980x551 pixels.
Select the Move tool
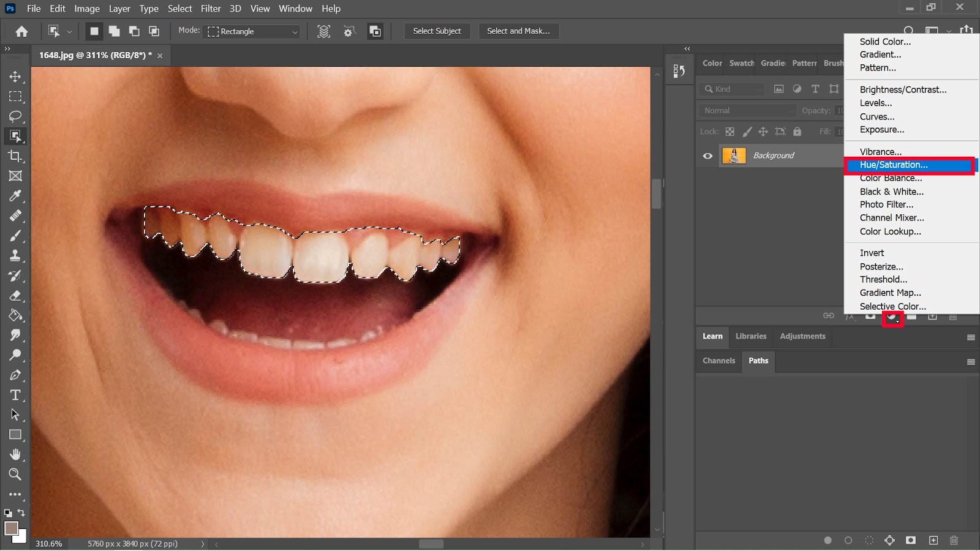15,77
